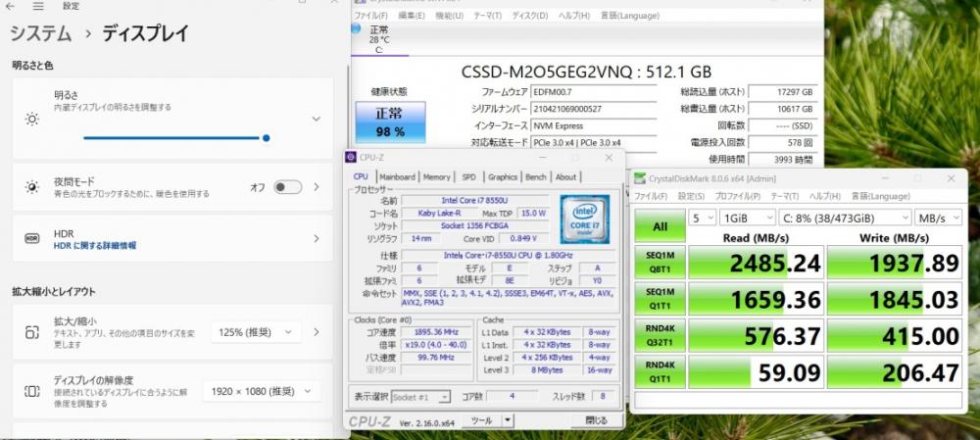Open the drive C: 8% dropdown
The height and width of the screenshot is (440, 980).
(845, 218)
